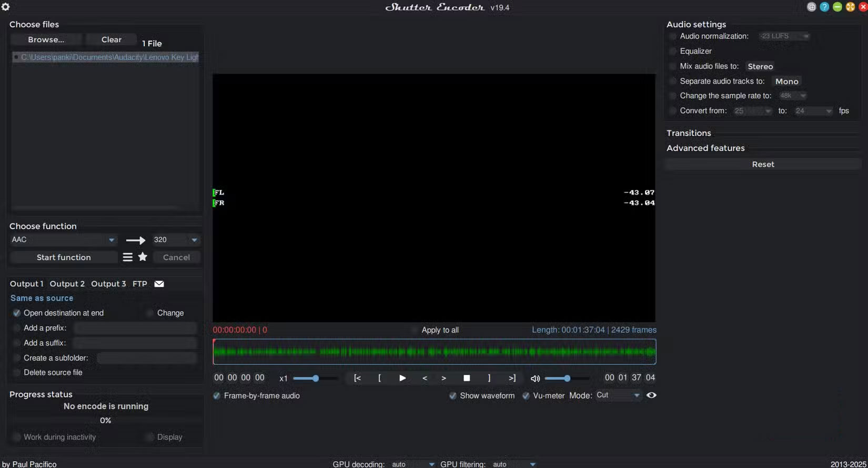The image size is (868, 468).
Task: Enable Work during inactivity
Action: tap(17, 437)
